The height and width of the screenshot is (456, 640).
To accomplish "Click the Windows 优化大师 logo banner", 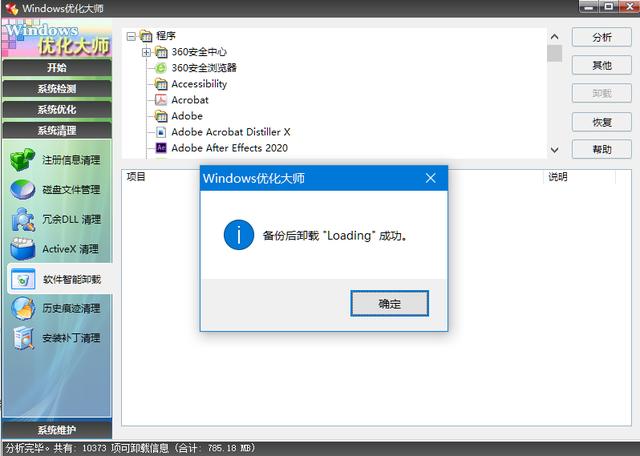I will click(57, 38).
